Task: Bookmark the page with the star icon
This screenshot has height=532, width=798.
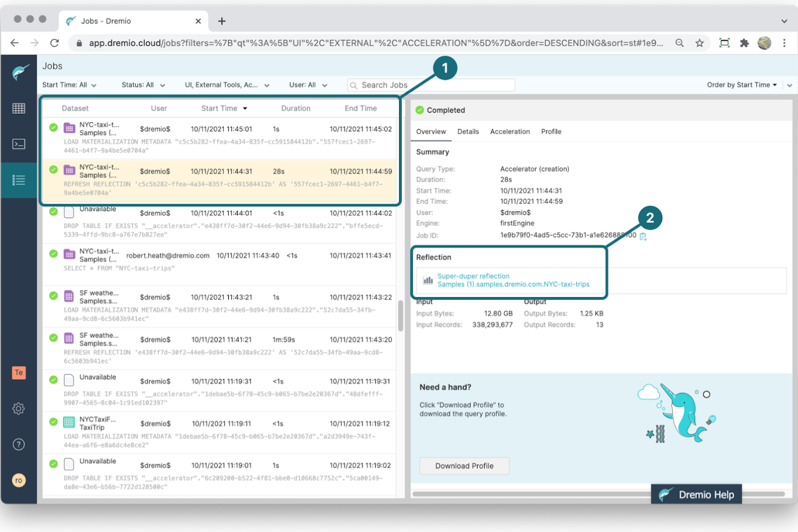Action: (x=699, y=43)
